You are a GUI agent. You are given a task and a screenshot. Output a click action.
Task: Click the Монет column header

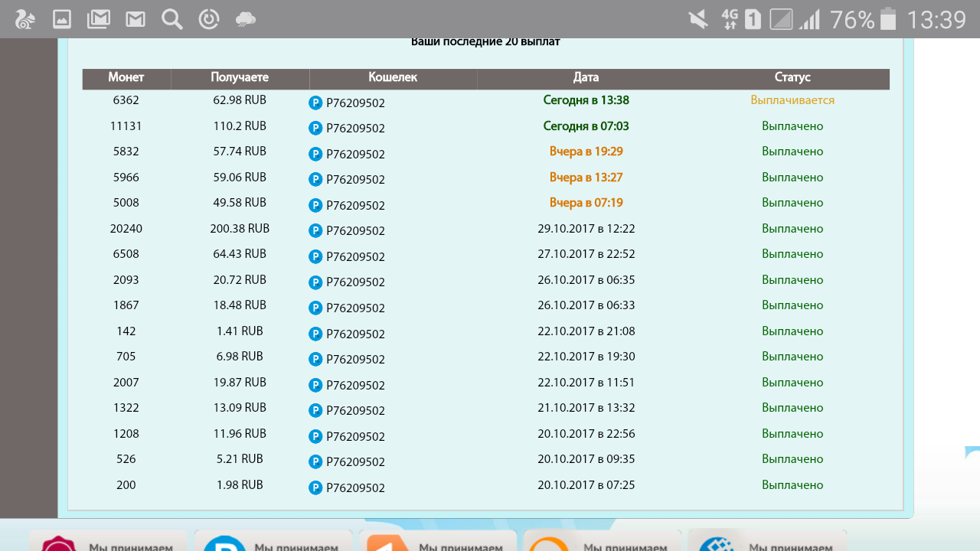[x=126, y=78]
